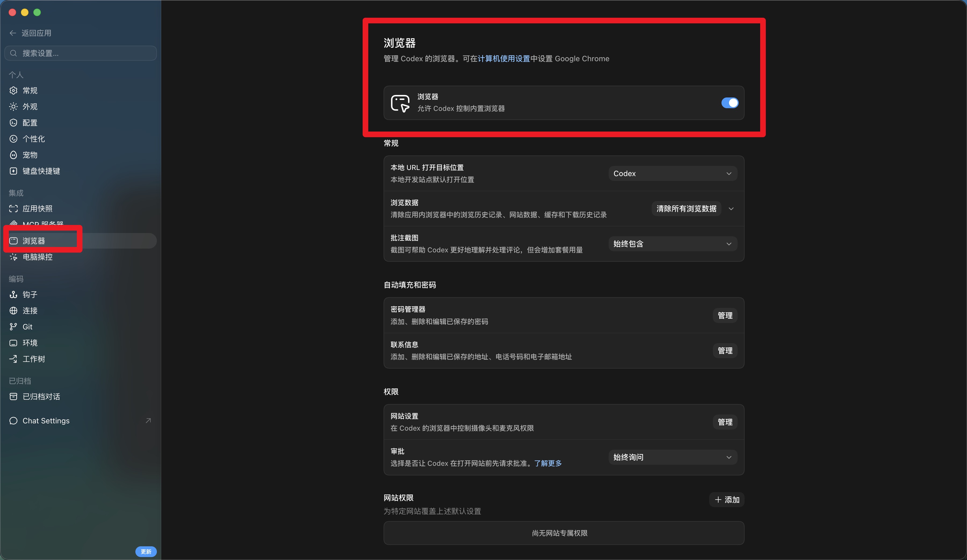Click the branch icon next to Git
This screenshot has height=560, width=967.
13,327
